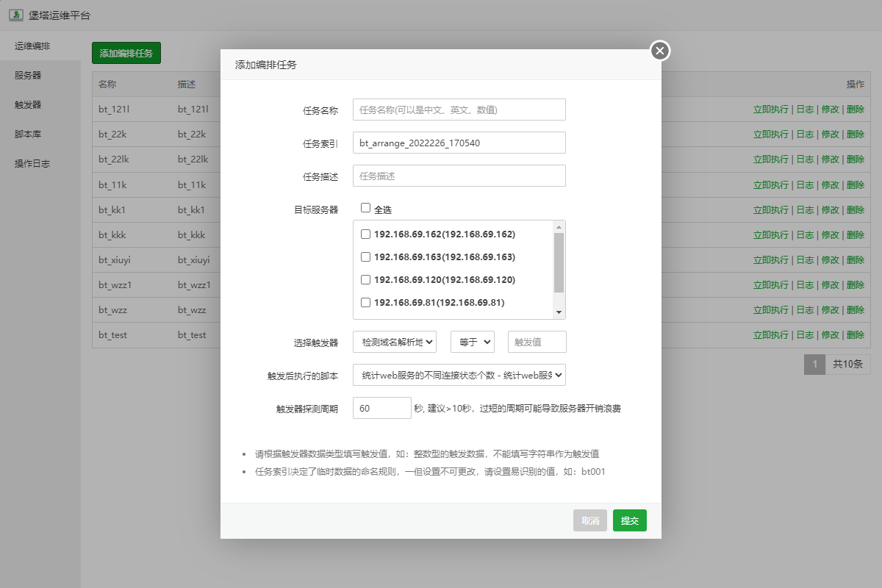The image size is (882, 588).
Task: Close the 添加编排任务 dialog with X icon
Action: pyautogui.click(x=659, y=51)
